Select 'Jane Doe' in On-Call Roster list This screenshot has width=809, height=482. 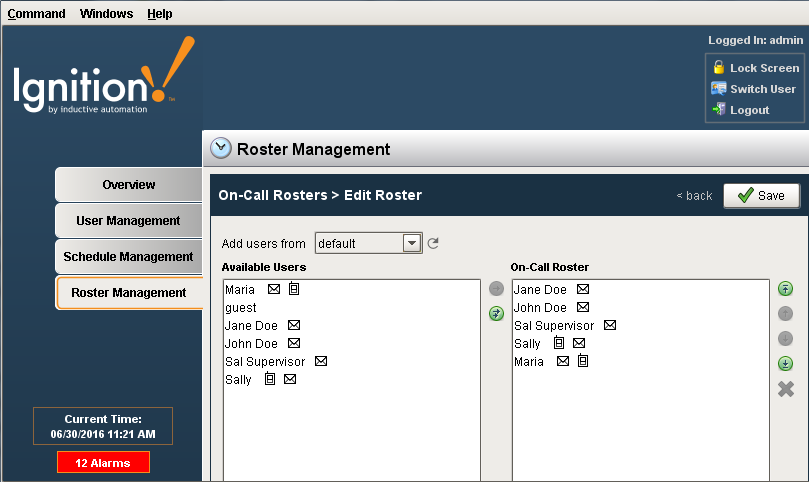click(540, 290)
